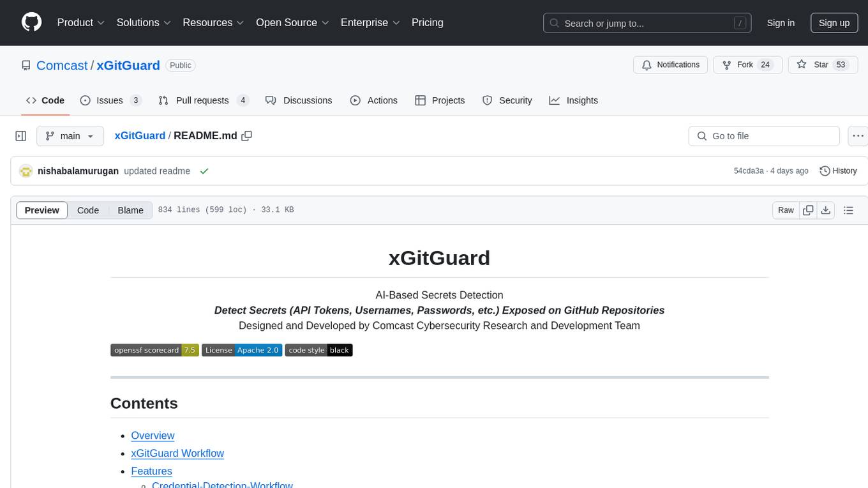Image resolution: width=868 pixels, height=488 pixels.
Task: Click the Pull requests count badge 4
Action: [x=243, y=100]
